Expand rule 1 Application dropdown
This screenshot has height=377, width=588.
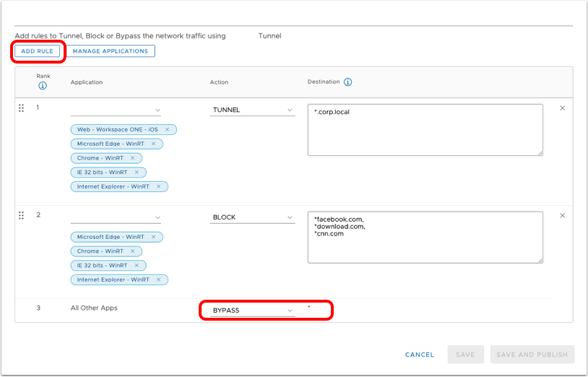tap(116, 110)
